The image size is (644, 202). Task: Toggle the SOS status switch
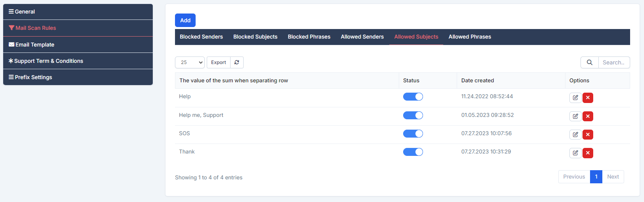[413, 134]
